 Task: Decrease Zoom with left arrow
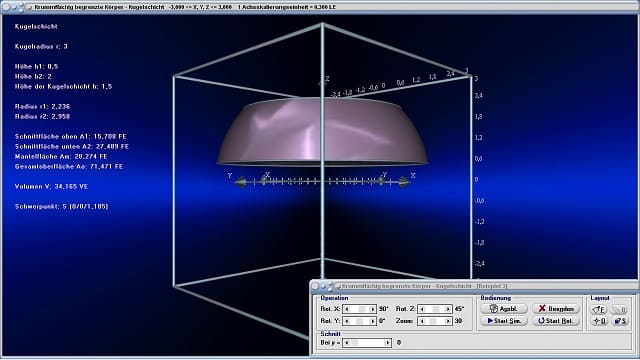coord(422,321)
